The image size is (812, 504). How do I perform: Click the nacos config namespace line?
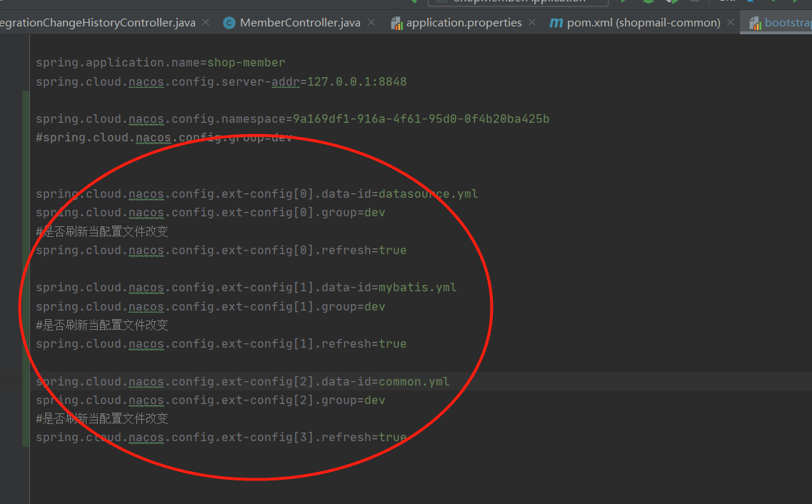pos(293,119)
